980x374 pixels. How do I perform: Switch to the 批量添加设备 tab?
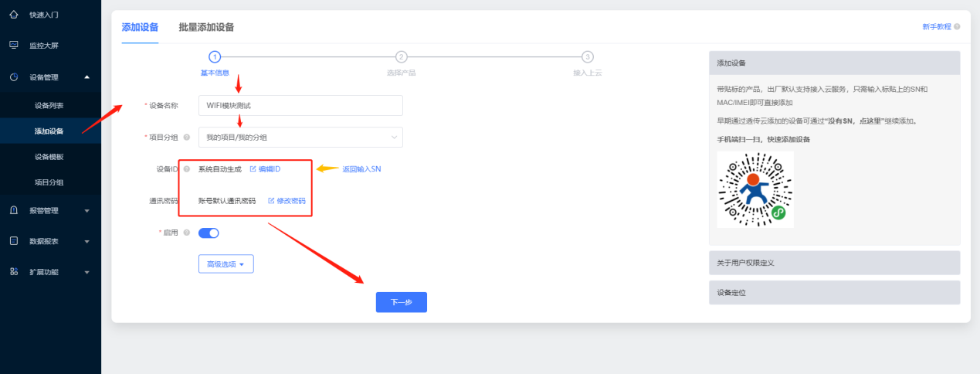pyautogui.click(x=206, y=27)
